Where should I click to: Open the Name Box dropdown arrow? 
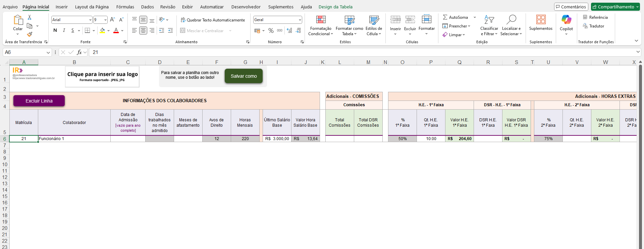coord(48,53)
